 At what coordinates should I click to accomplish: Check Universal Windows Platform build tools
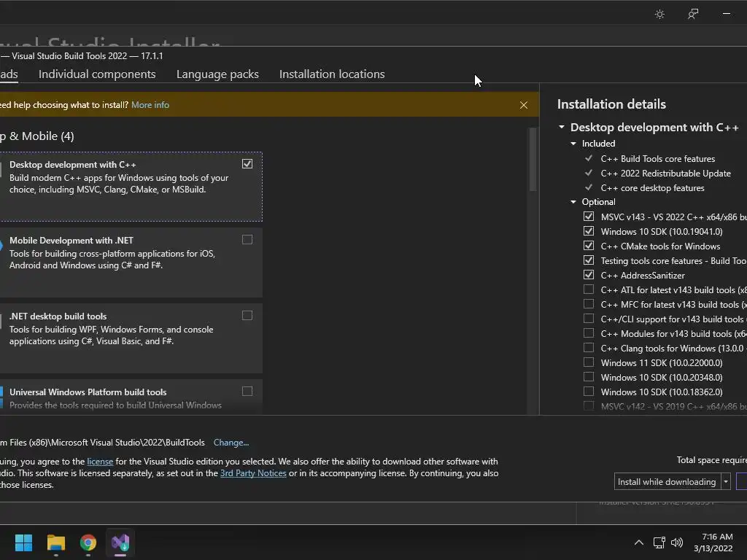point(247,391)
